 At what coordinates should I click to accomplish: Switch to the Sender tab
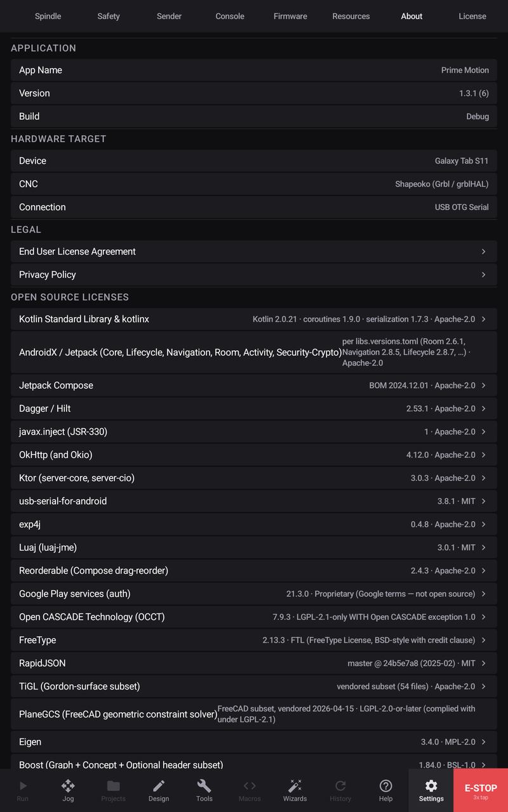[170, 16]
